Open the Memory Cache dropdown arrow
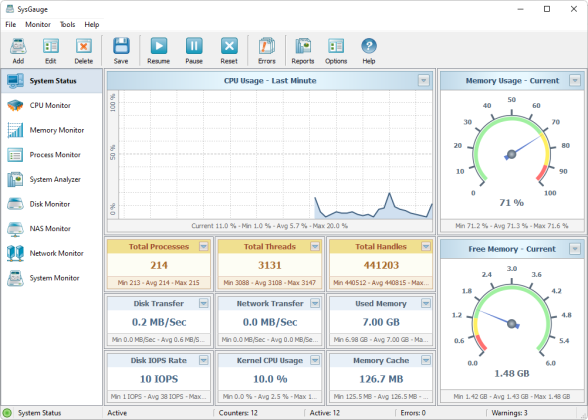Screen dimensions: 588x420 [x=426, y=360]
